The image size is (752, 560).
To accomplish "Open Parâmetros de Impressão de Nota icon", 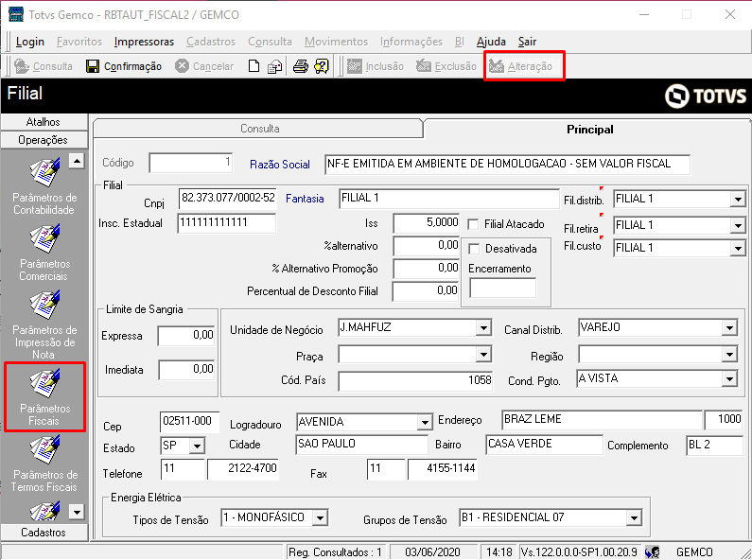I will pyautogui.click(x=44, y=305).
